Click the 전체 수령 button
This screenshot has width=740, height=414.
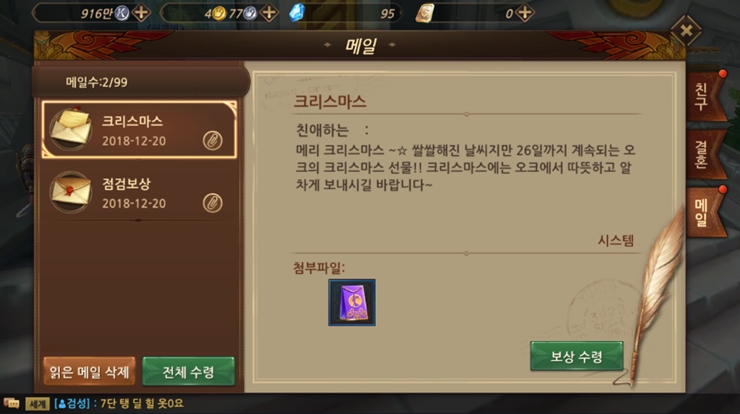188,372
